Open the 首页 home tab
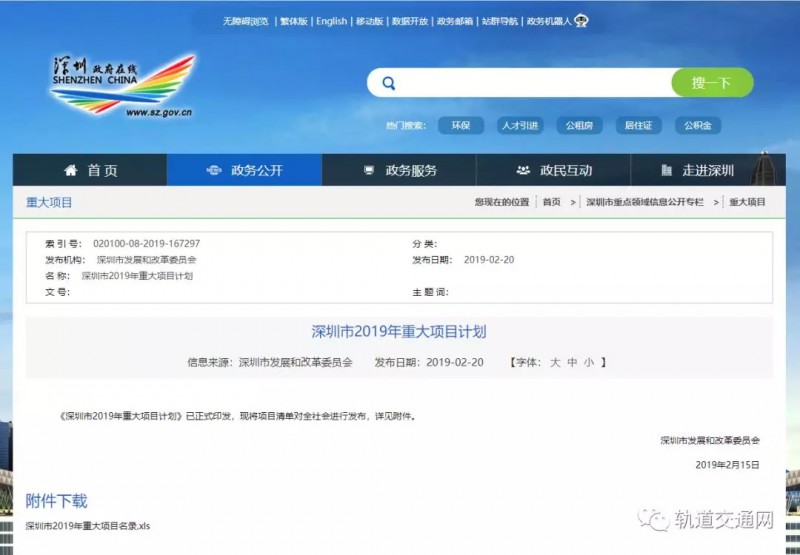The height and width of the screenshot is (555, 800). 90,170
